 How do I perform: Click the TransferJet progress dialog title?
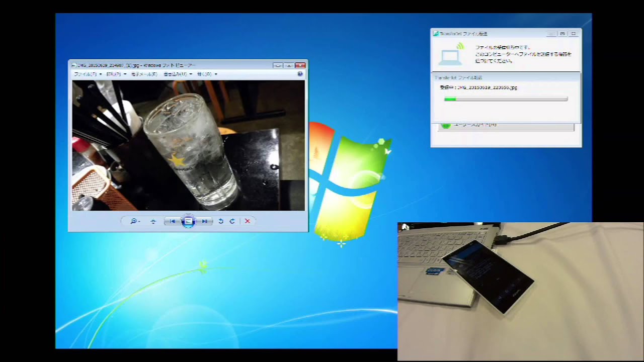[458, 77]
